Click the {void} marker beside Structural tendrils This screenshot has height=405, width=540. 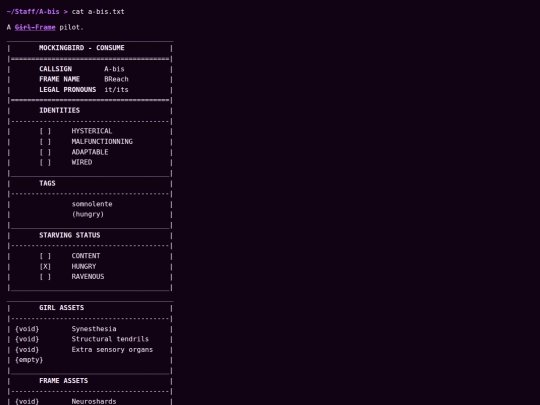pos(27,339)
